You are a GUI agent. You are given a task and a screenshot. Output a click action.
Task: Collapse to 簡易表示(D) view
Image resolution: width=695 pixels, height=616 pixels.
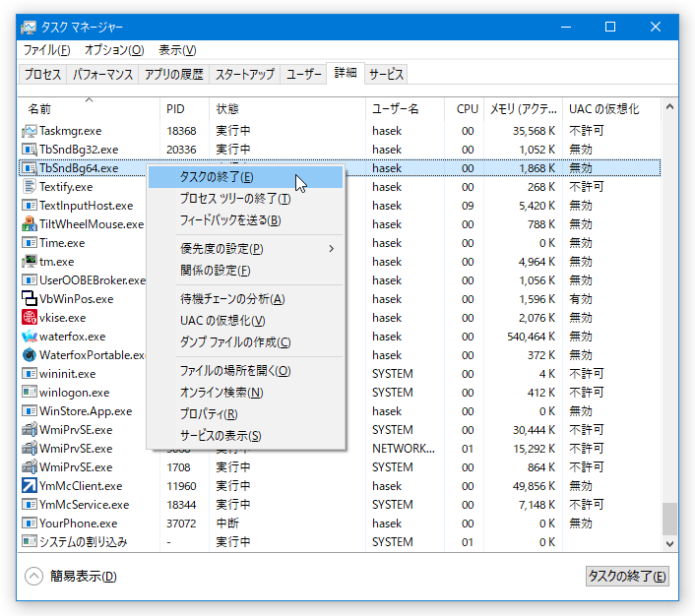tap(71, 576)
